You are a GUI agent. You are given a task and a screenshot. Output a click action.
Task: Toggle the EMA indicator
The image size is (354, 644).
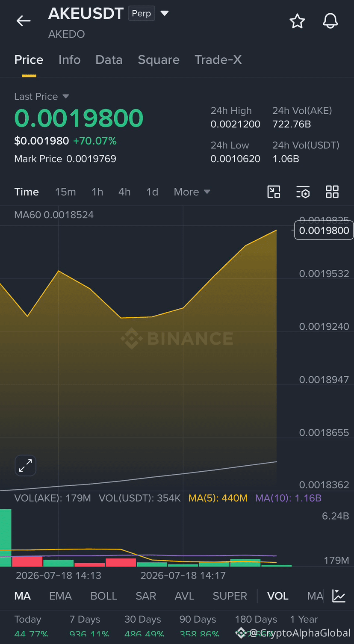point(60,596)
